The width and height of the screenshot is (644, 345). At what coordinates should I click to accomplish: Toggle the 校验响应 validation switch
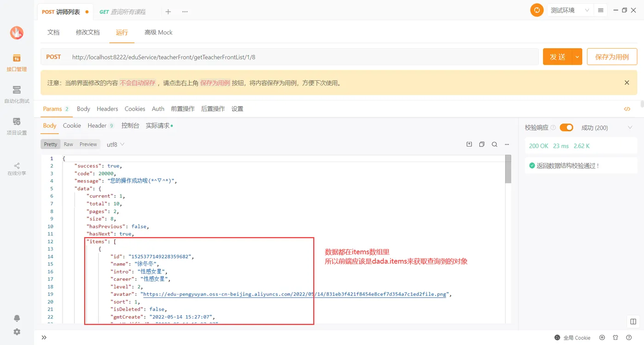click(566, 127)
